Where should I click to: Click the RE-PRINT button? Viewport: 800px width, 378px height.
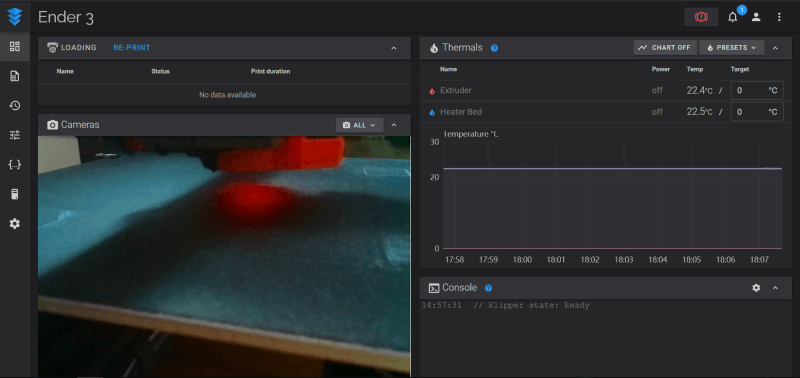(x=132, y=47)
